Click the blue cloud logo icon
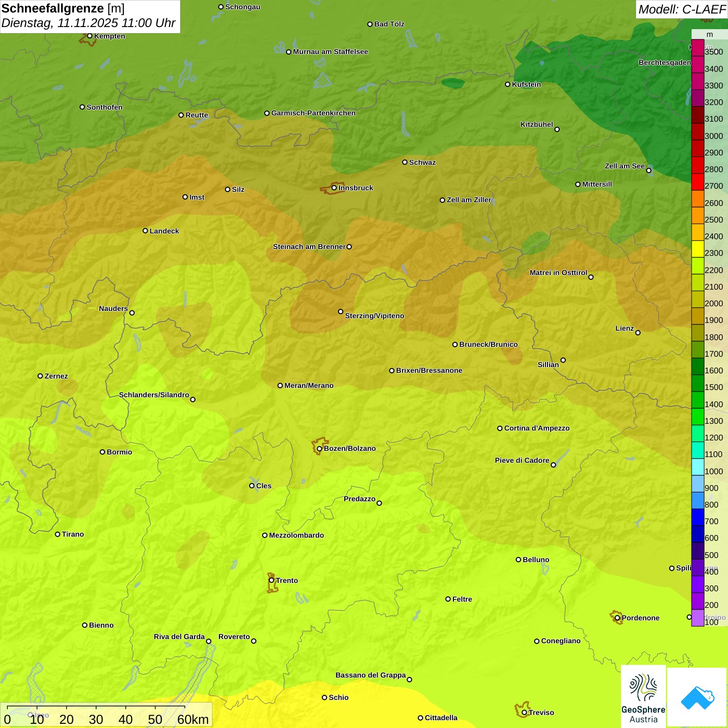The width and height of the screenshot is (728, 728). [697, 697]
